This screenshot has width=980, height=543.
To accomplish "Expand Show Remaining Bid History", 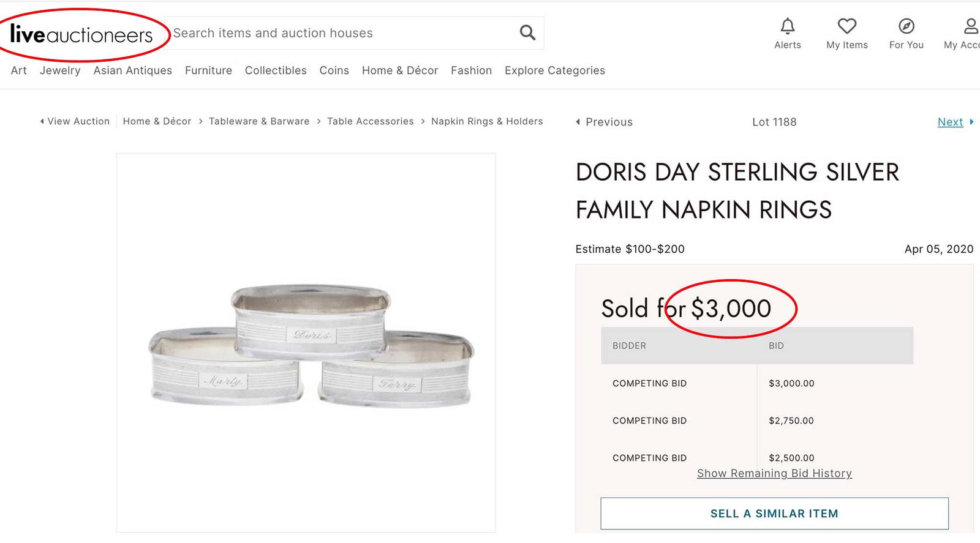I will click(774, 473).
